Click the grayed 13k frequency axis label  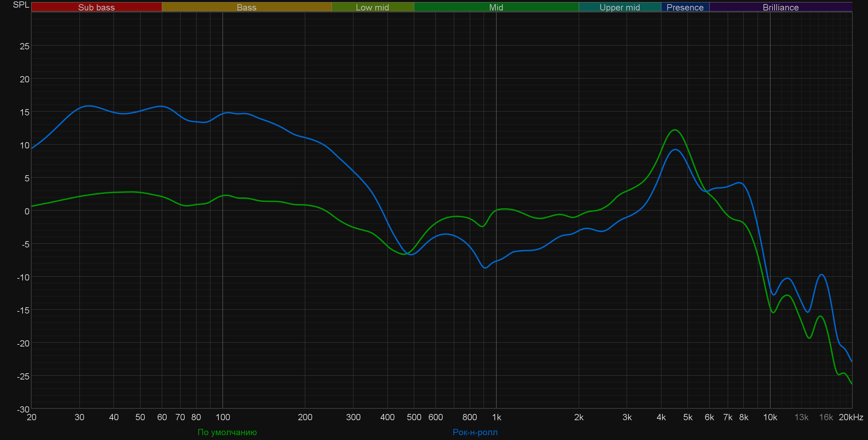click(801, 417)
